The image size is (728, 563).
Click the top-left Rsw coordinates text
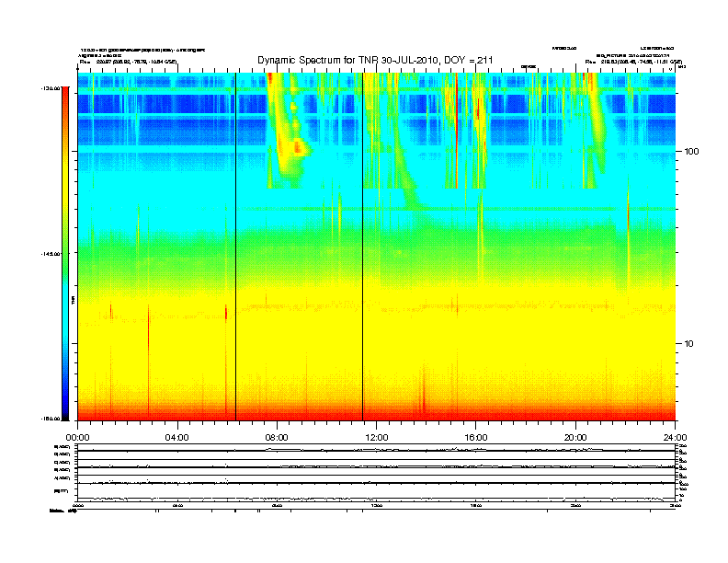[129, 62]
